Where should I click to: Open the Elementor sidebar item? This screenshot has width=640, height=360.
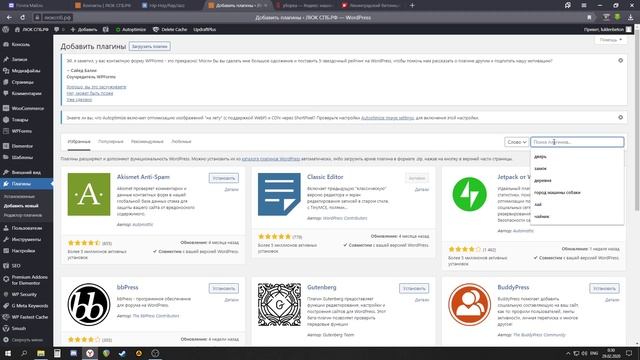[x=22, y=146]
